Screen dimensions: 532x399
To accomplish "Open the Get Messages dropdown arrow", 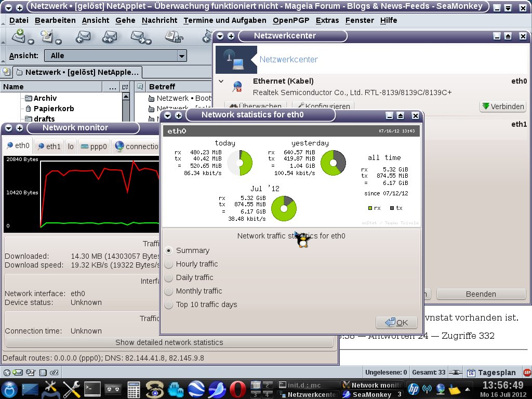I will (x=31, y=42).
